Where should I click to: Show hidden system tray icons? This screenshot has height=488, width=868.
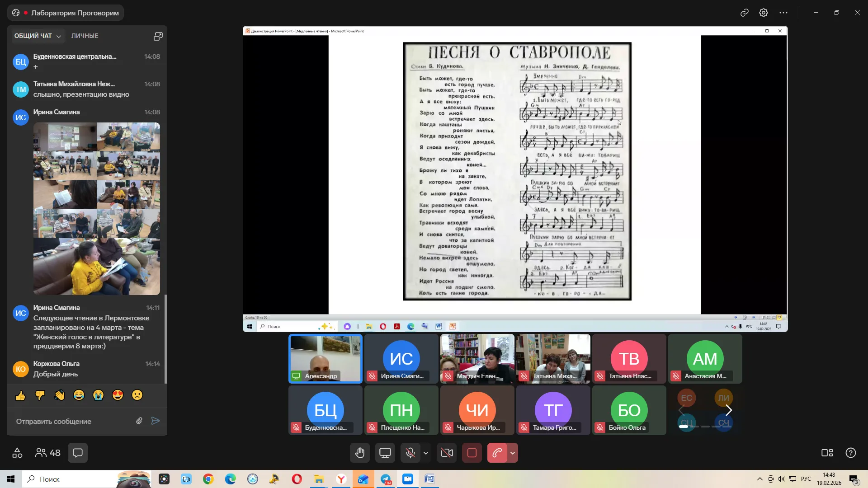pyautogui.click(x=759, y=479)
